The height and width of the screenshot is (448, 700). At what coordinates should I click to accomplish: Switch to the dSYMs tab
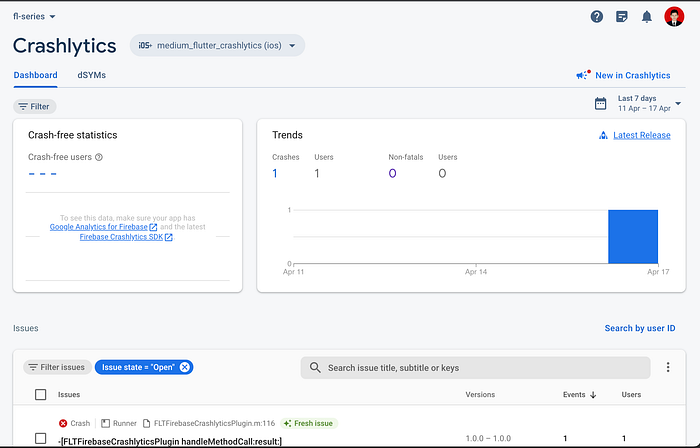[x=92, y=75]
